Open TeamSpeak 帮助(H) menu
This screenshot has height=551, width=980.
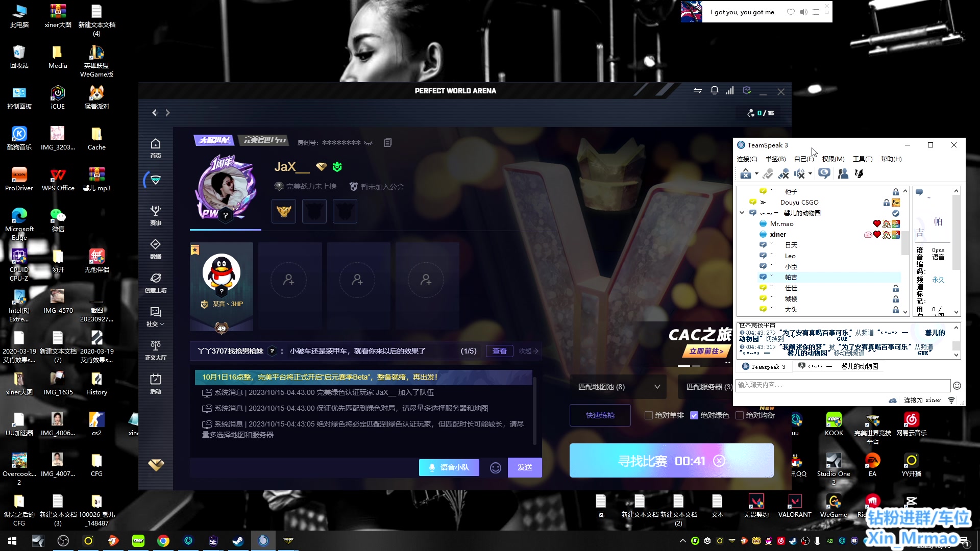coord(891,159)
